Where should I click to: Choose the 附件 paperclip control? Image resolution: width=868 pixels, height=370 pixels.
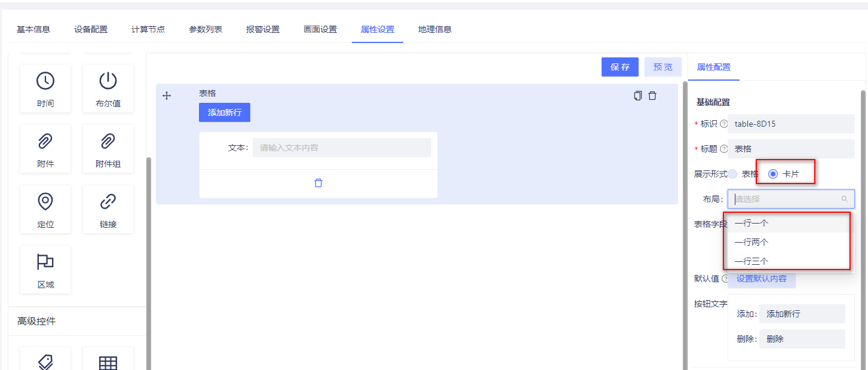[x=45, y=149]
